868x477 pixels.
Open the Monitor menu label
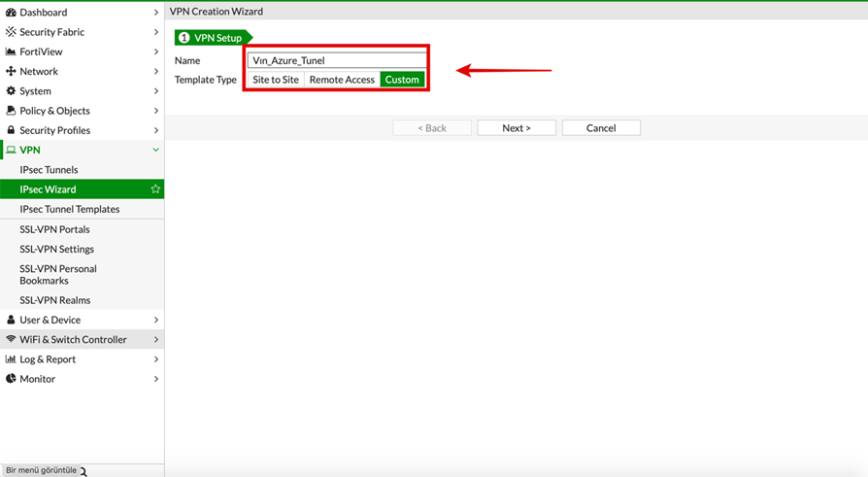tap(38, 379)
